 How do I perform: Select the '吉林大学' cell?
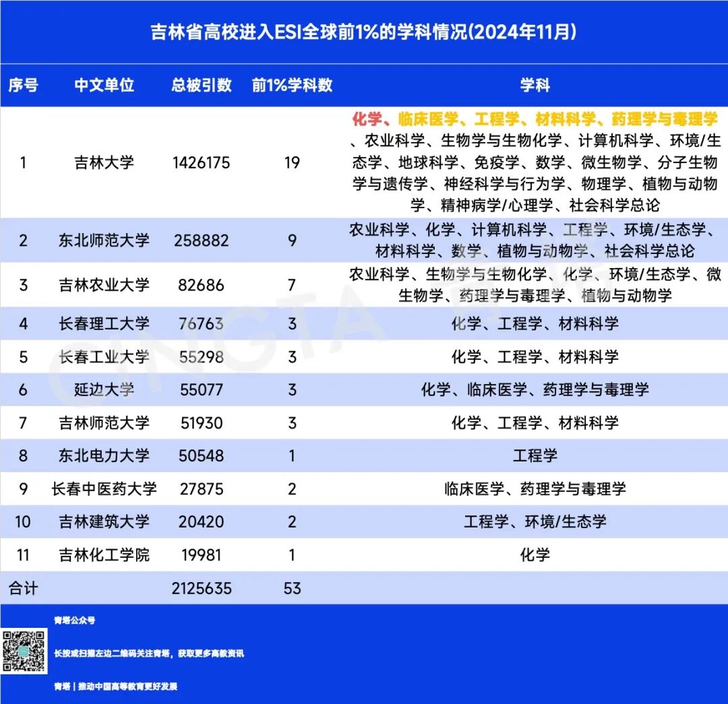pos(104,162)
